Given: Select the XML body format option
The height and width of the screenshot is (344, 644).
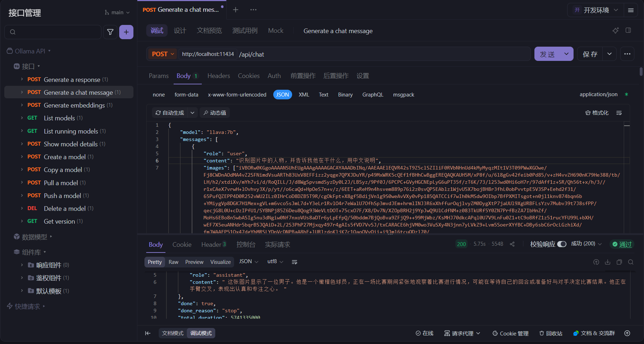Looking at the screenshot, I should tap(304, 94).
